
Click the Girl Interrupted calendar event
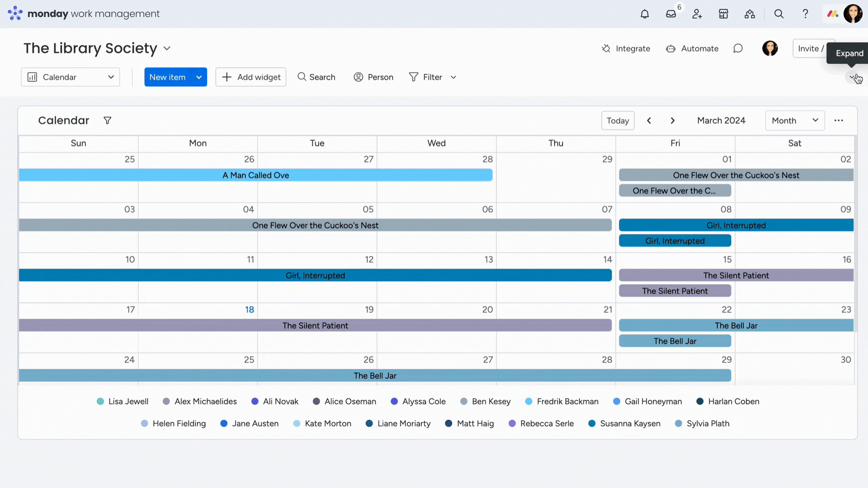pos(316,275)
